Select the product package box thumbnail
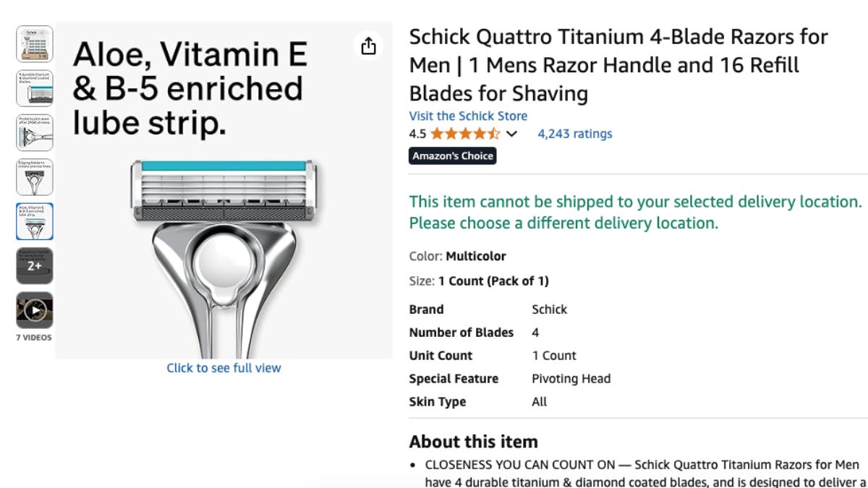This screenshot has height=488, width=868. 35,44
